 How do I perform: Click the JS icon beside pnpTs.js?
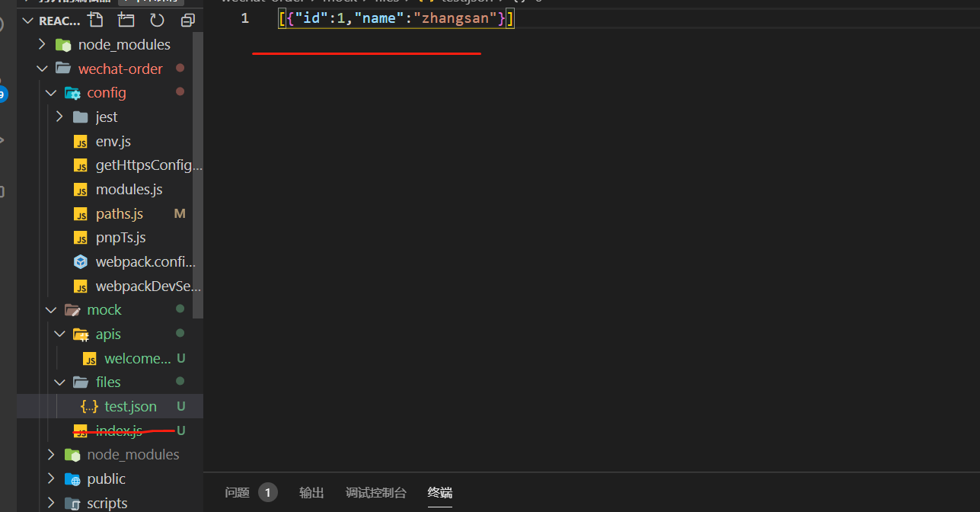80,238
